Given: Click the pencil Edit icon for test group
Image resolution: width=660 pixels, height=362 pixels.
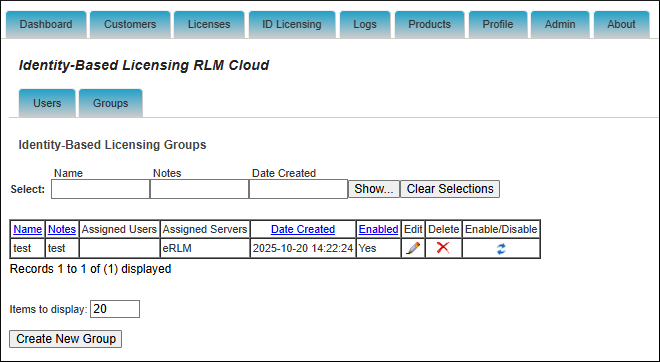Looking at the screenshot, I should tap(413, 248).
